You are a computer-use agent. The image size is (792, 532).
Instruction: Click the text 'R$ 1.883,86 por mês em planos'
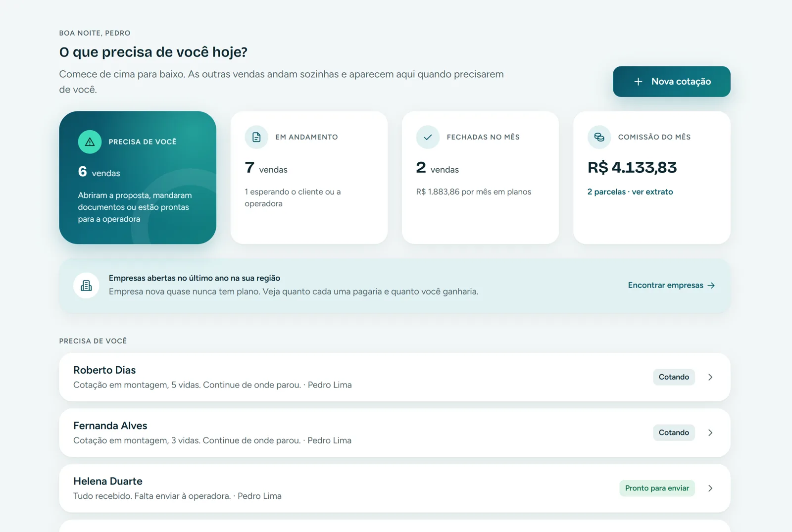(x=474, y=192)
